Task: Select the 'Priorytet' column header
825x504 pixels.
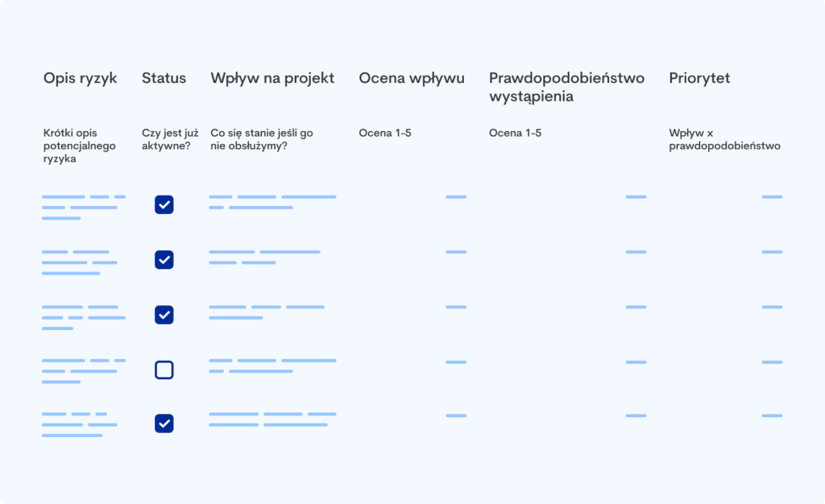Action: click(699, 78)
